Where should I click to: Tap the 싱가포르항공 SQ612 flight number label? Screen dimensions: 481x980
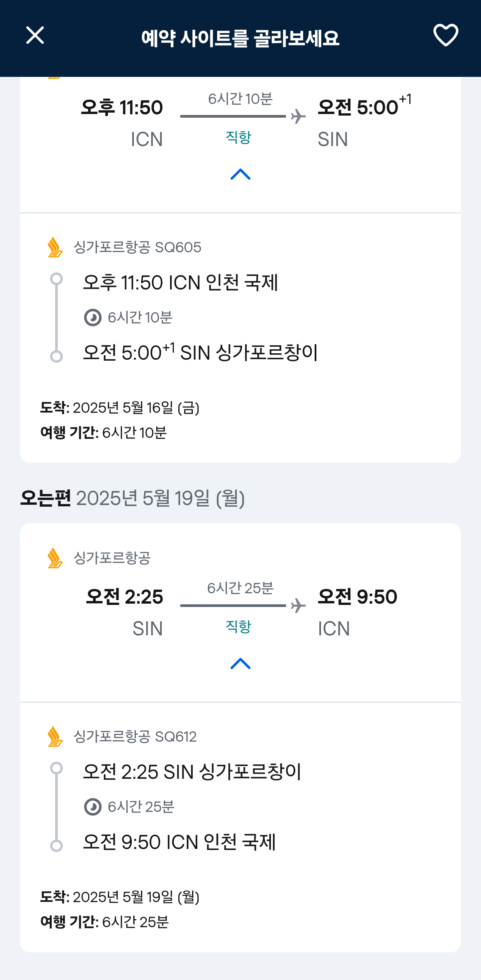click(135, 737)
